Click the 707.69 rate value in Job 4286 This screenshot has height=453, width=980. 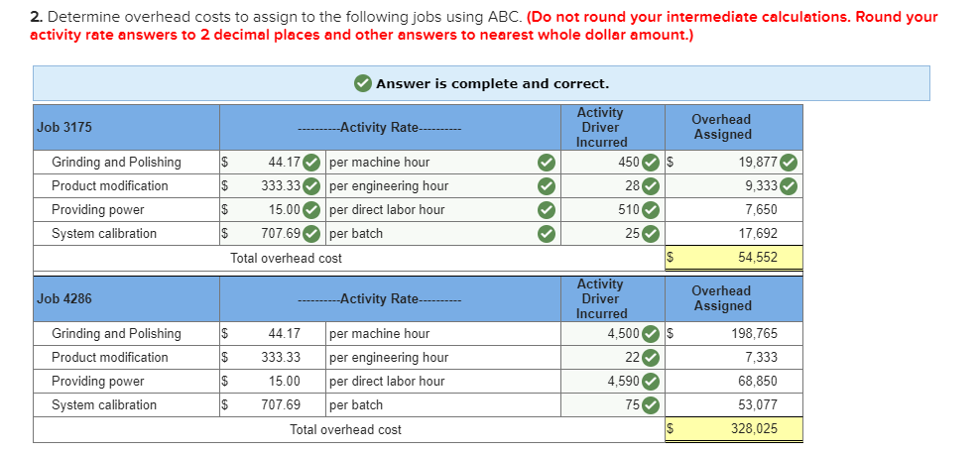(x=282, y=404)
